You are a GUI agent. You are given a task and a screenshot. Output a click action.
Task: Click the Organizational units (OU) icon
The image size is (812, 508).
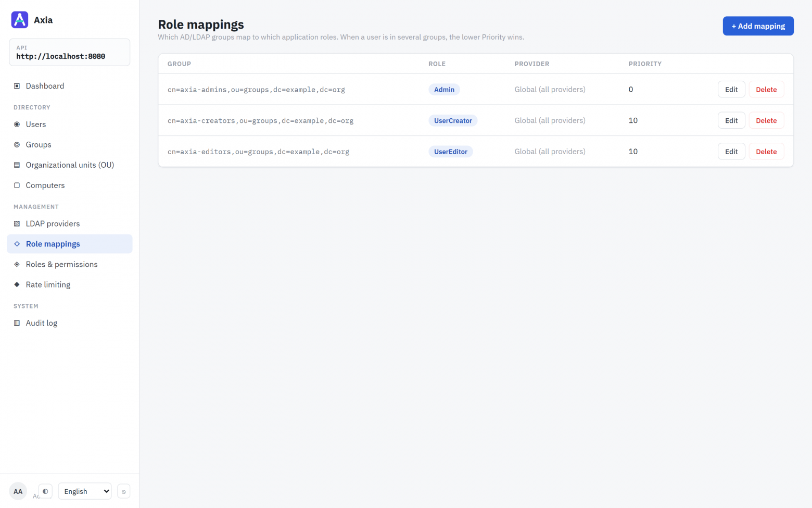[x=17, y=165]
